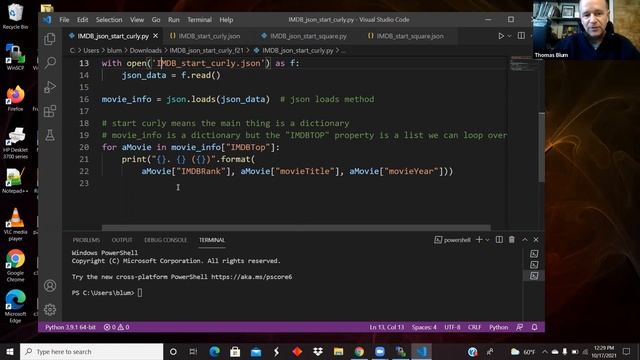Switch to the Output panel tab
Viewport: 640px width, 360px height.
[122, 240]
